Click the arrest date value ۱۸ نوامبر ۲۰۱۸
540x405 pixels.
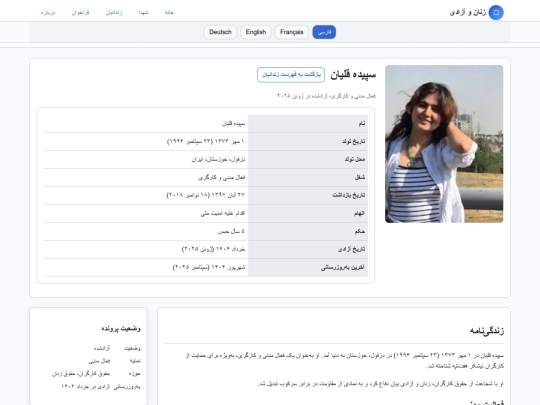[x=206, y=195]
